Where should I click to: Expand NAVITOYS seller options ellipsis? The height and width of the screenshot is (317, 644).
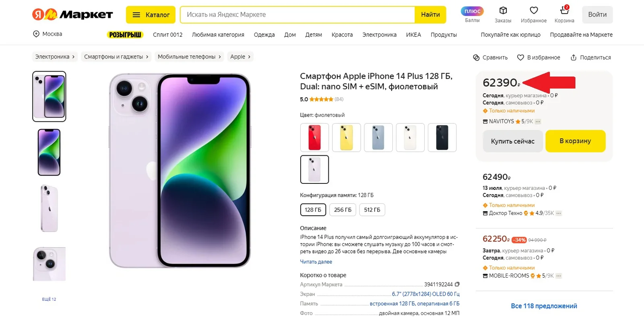pyautogui.click(x=538, y=121)
